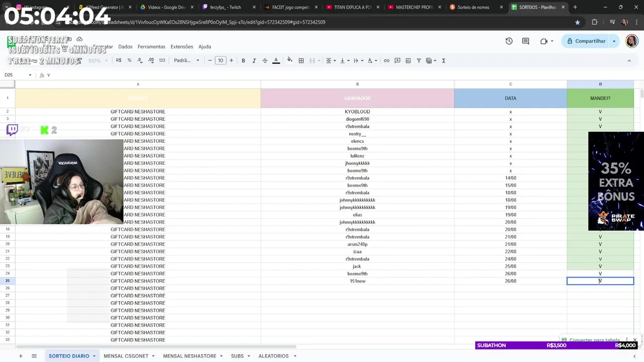
Task: Open the Dados menu
Action: coord(125,47)
